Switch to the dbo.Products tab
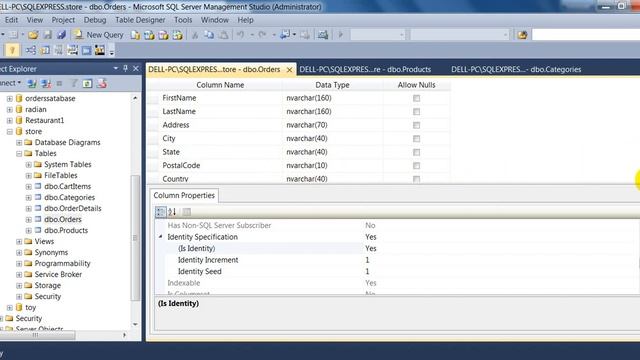 [x=365, y=69]
